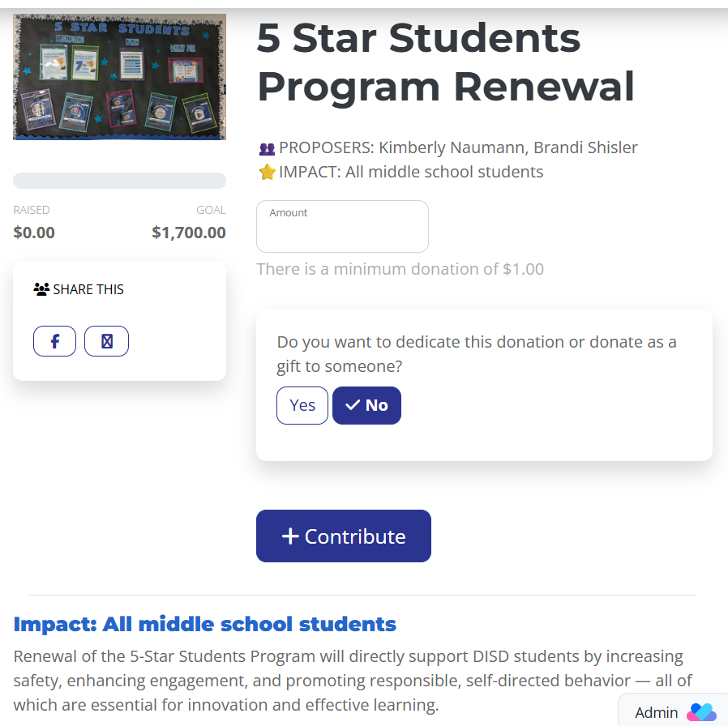Click the people icon beside SHARE THIS
The height and width of the screenshot is (726, 728).
(x=41, y=289)
